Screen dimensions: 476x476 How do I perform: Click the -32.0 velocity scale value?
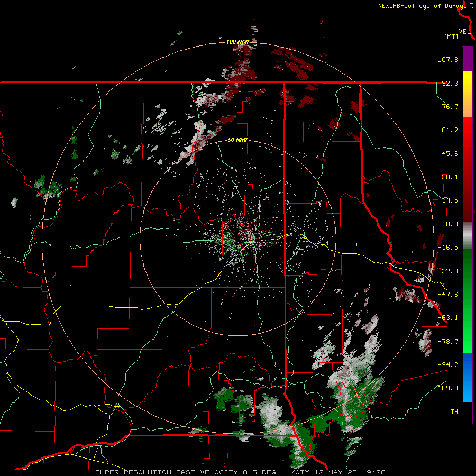pos(448,271)
